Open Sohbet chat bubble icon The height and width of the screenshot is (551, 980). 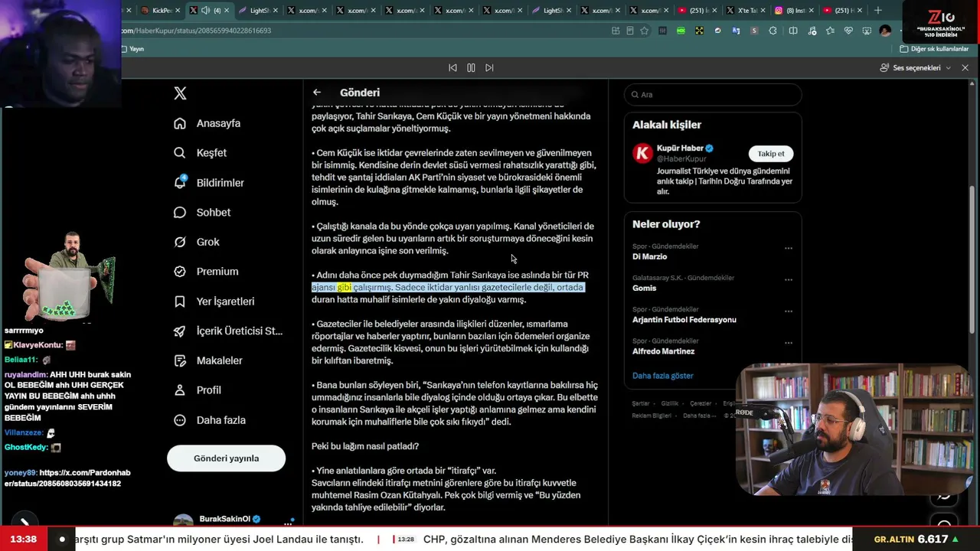pos(180,212)
